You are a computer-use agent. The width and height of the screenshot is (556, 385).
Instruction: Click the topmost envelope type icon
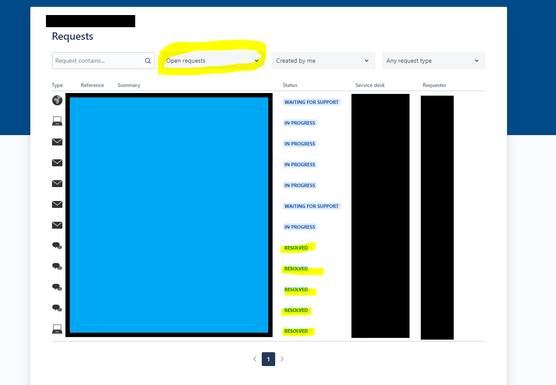pos(57,142)
